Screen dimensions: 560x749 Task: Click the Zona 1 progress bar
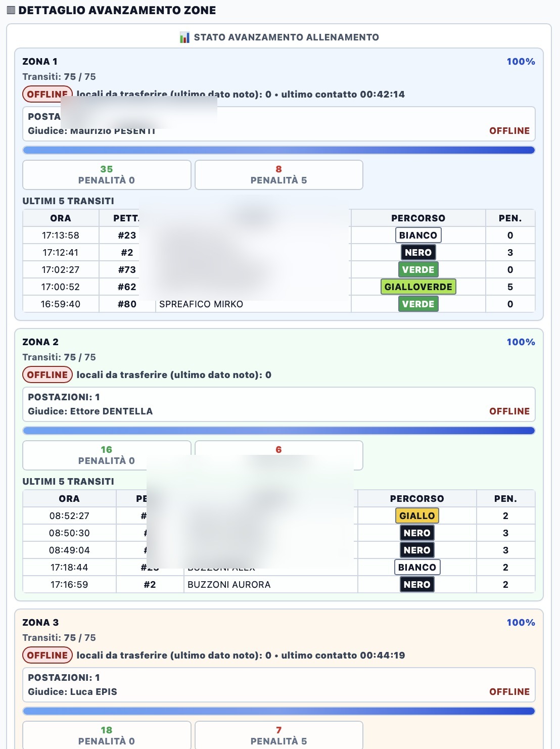[279, 150]
